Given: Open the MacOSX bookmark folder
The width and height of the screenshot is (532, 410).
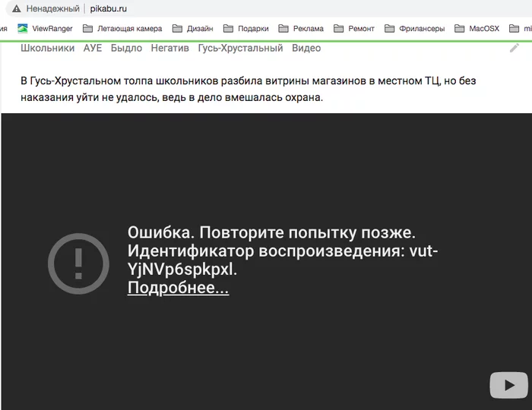Looking at the screenshot, I should [x=477, y=28].
